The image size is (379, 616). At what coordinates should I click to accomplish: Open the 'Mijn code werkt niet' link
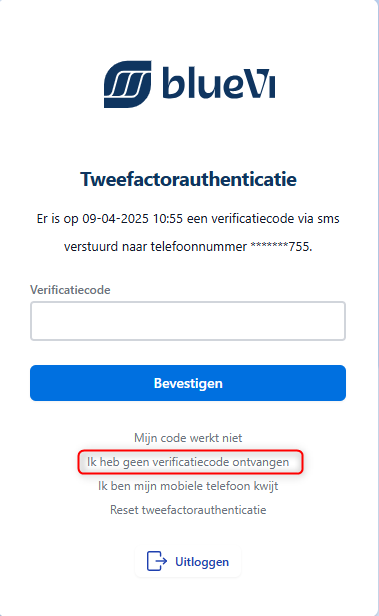[x=188, y=438]
